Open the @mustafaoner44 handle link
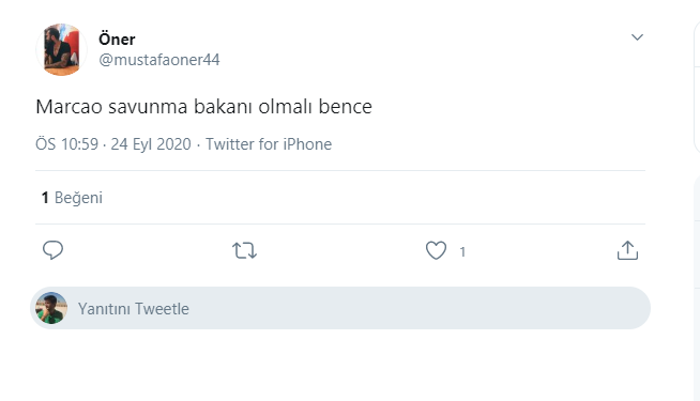 159,60
